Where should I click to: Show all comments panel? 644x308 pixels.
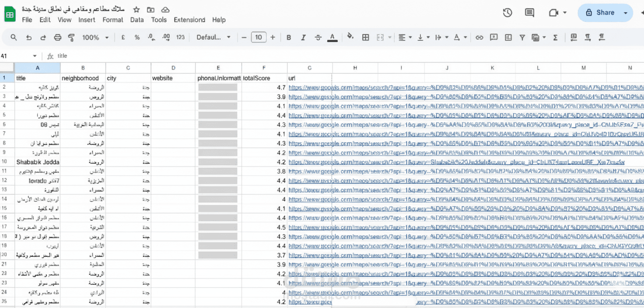click(529, 13)
